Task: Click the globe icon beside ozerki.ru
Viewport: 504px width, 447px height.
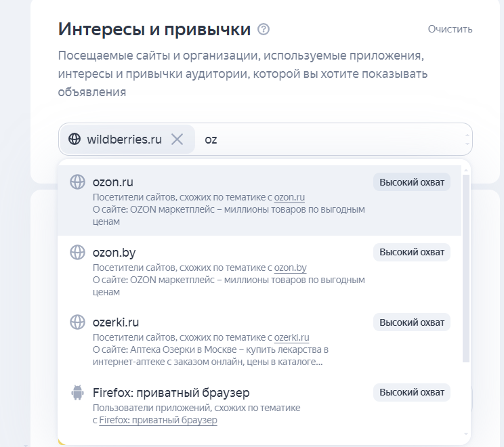Action: [x=78, y=322]
